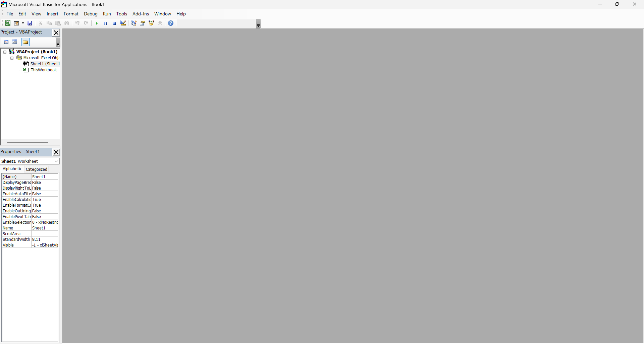
Task: Open the Object Browser icon
Action: tap(151, 23)
